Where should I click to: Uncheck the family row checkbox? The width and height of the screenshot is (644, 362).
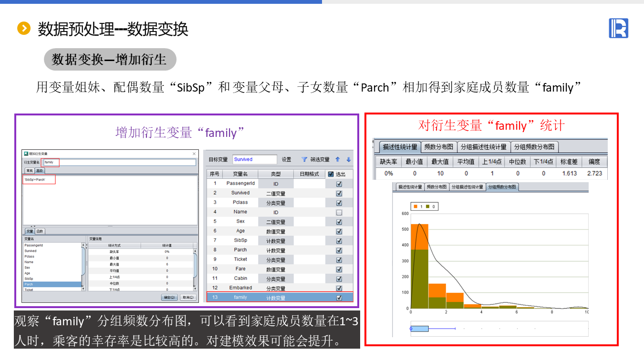[339, 298]
